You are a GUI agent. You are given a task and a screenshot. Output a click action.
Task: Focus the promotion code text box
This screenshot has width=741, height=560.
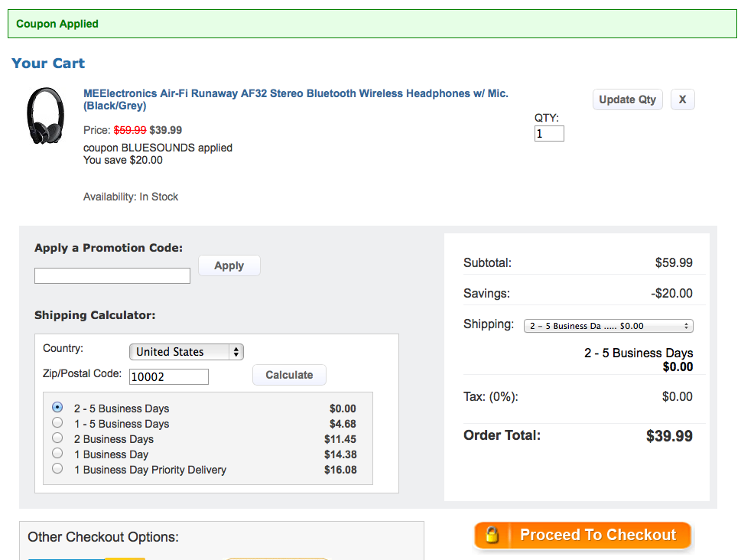(x=112, y=275)
